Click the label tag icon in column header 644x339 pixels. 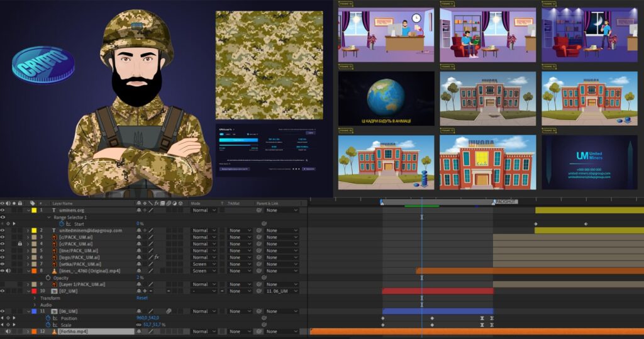[32, 203]
